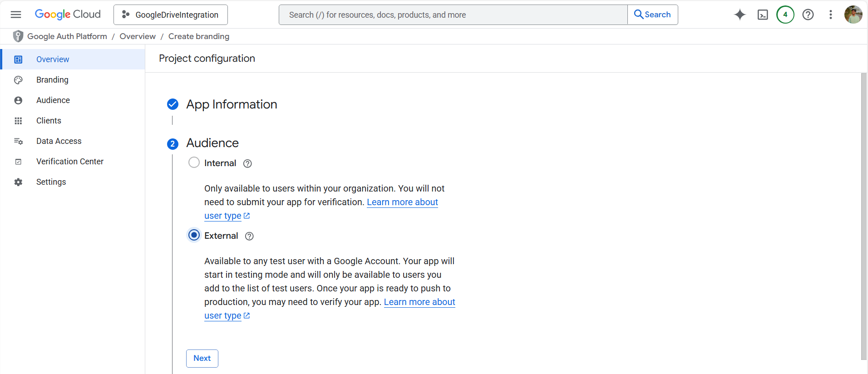Open the notifications badge showing 4
Viewport: 868px width, 374px height.
tap(785, 15)
